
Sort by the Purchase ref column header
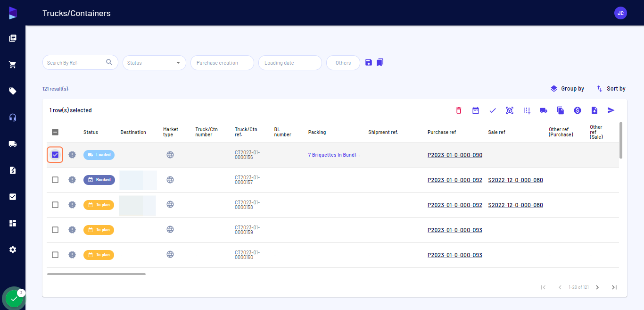coord(442,132)
